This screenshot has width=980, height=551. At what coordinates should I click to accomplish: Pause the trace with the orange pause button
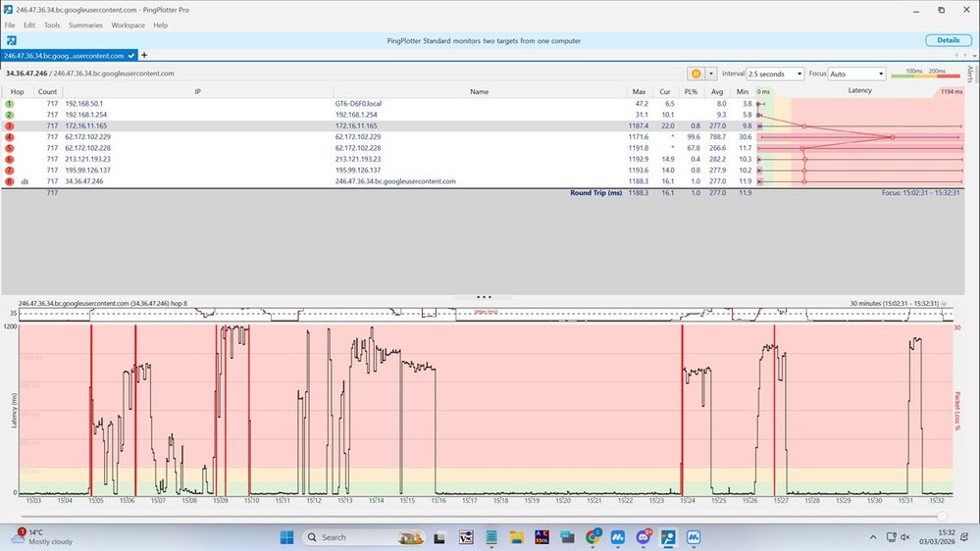pyautogui.click(x=696, y=74)
